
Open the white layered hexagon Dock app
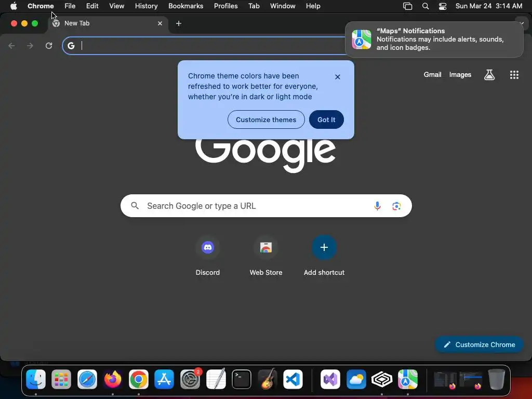point(382,379)
